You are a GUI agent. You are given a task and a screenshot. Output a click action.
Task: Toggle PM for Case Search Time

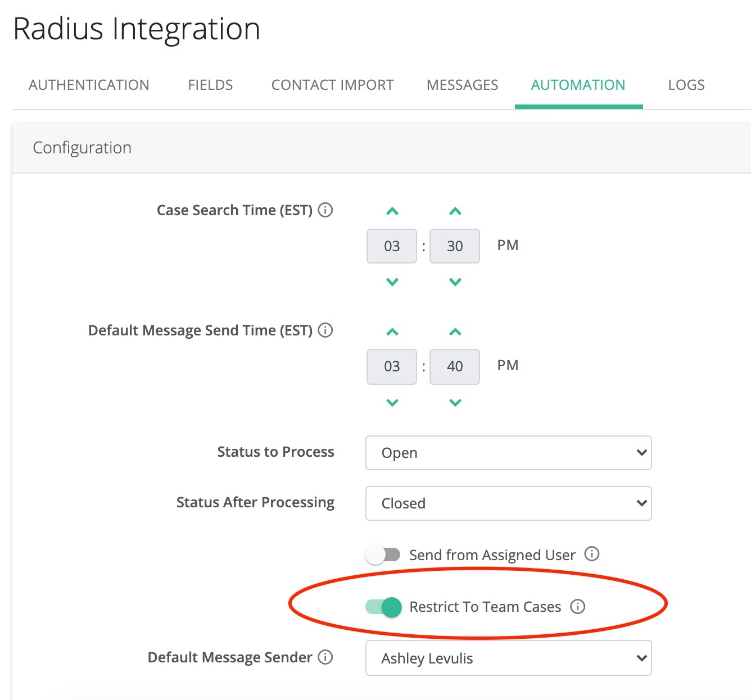[x=507, y=246]
